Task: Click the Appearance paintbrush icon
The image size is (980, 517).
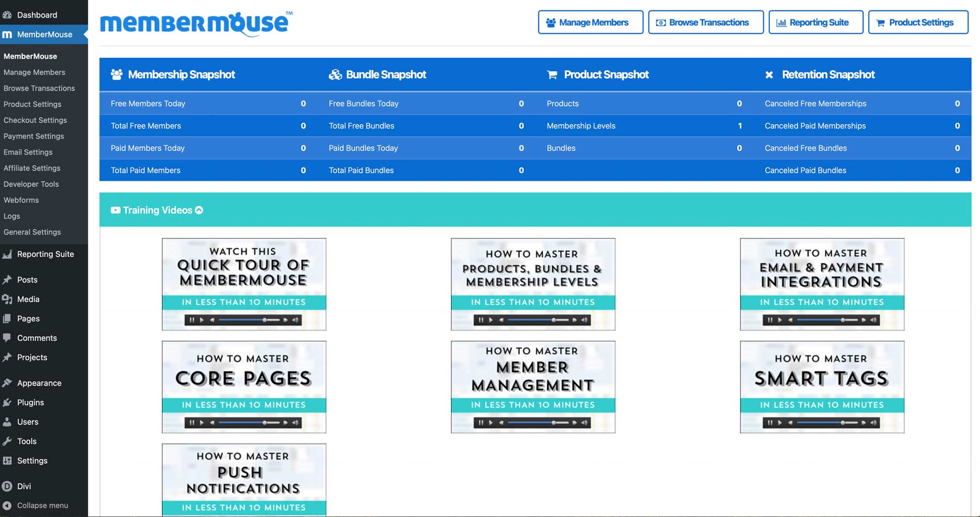Action: [x=7, y=383]
